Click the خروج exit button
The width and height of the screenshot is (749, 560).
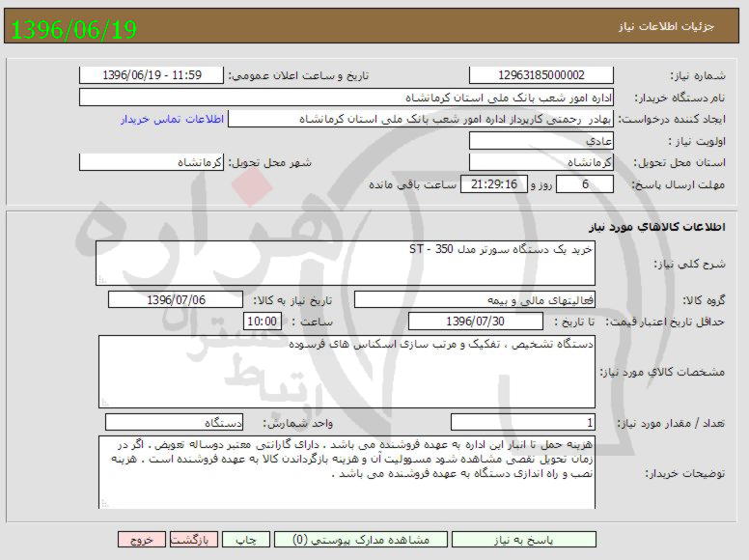click(x=142, y=540)
